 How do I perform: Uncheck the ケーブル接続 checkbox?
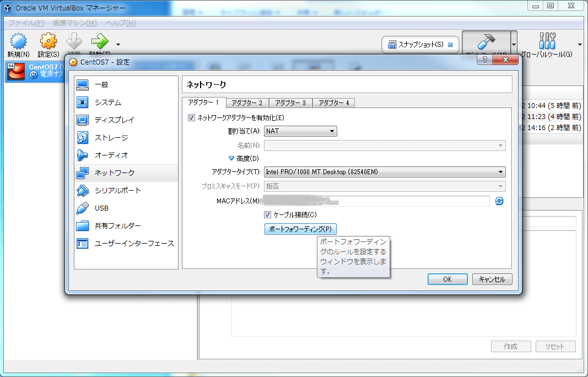267,214
